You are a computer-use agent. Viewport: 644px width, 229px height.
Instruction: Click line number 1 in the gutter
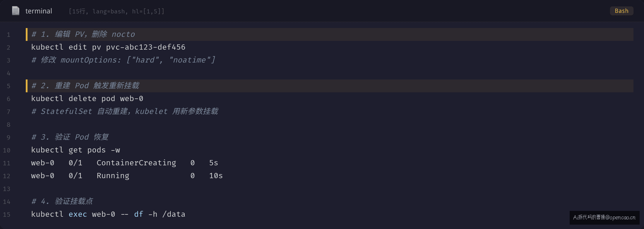8,35
